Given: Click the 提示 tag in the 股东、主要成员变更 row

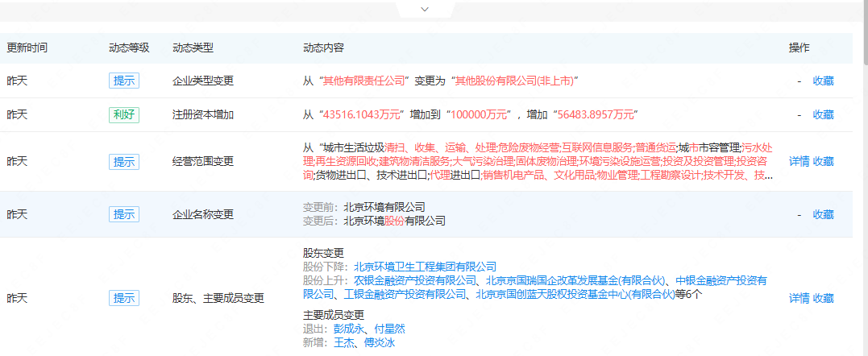Looking at the screenshot, I should (x=124, y=299).
